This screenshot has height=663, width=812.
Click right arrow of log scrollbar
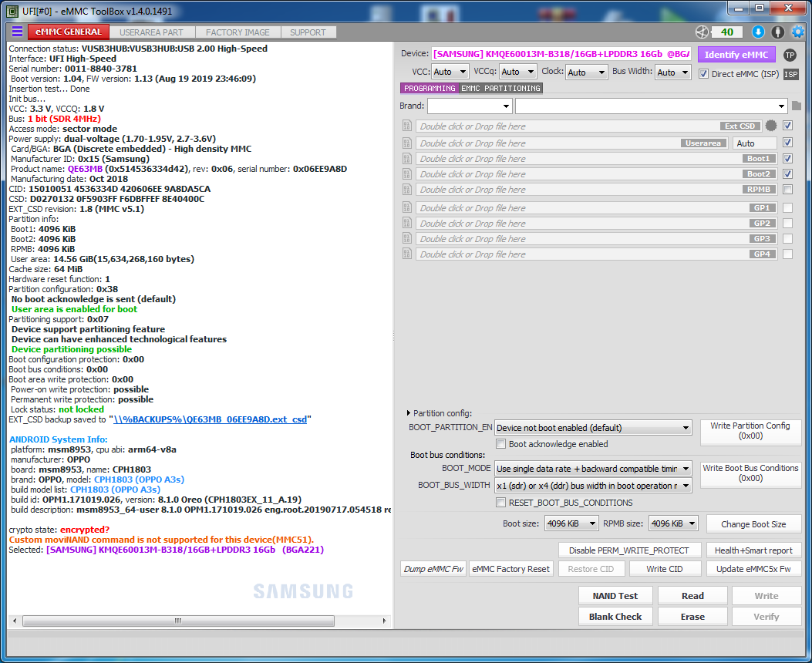pyautogui.click(x=384, y=621)
